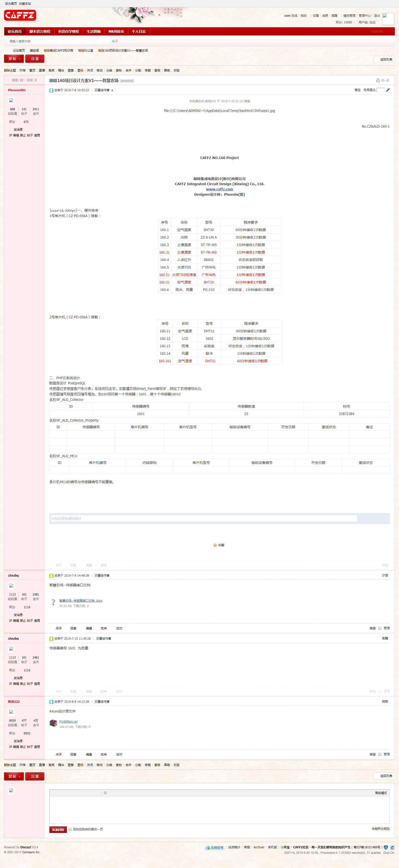Open the 发帖 button dropdown
This screenshot has width=399, height=868.
click(x=20, y=59)
